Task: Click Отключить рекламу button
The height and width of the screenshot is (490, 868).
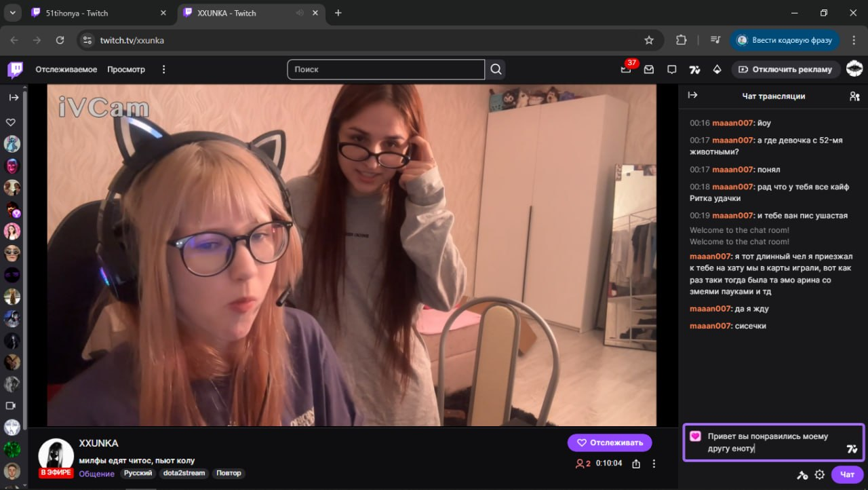Action: [786, 69]
